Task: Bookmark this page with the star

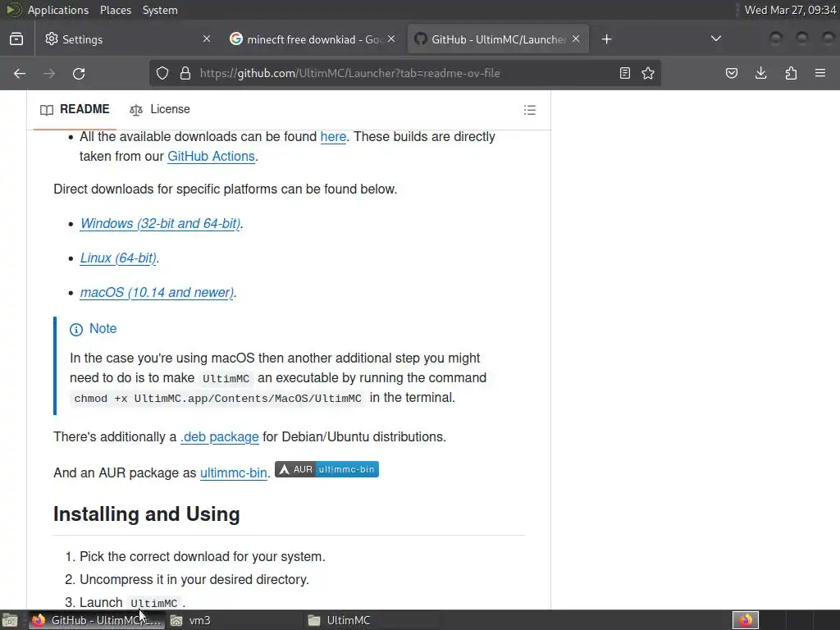Action: [648, 73]
